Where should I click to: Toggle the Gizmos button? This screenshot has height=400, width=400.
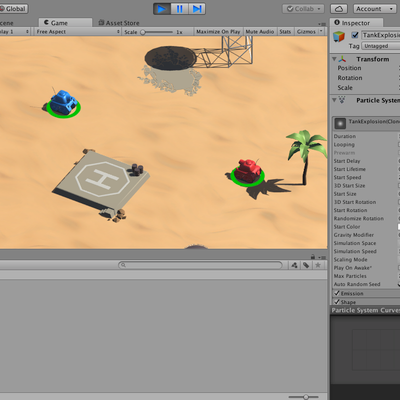pos(306,32)
